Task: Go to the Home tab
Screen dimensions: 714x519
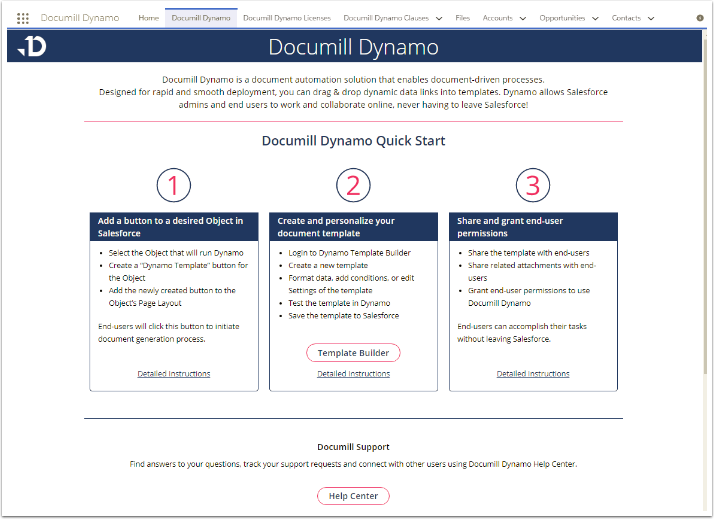Action: point(148,18)
